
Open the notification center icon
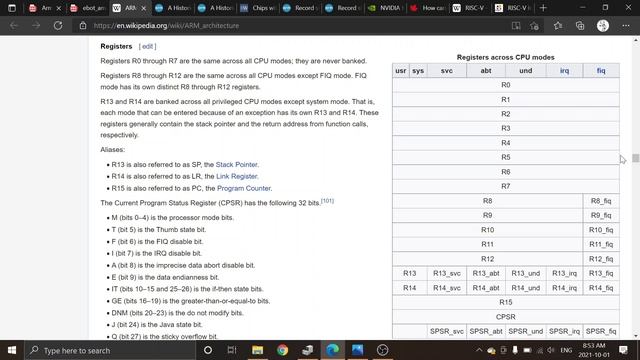pos(623,350)
